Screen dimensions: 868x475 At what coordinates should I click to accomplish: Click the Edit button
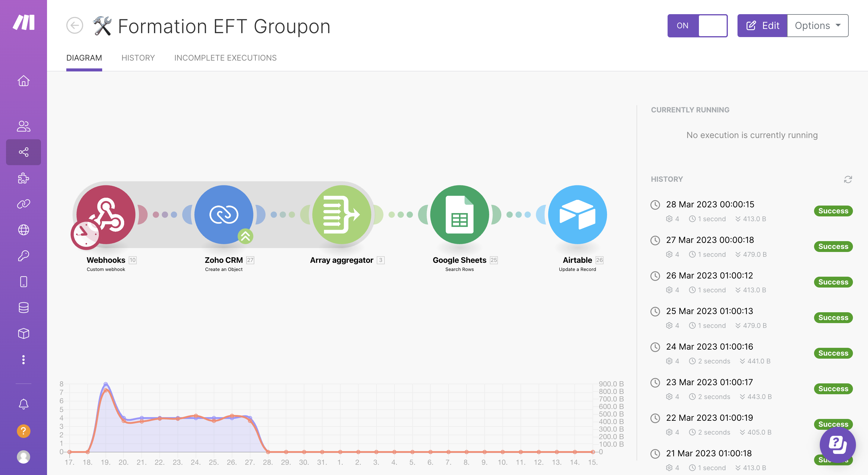762,26
